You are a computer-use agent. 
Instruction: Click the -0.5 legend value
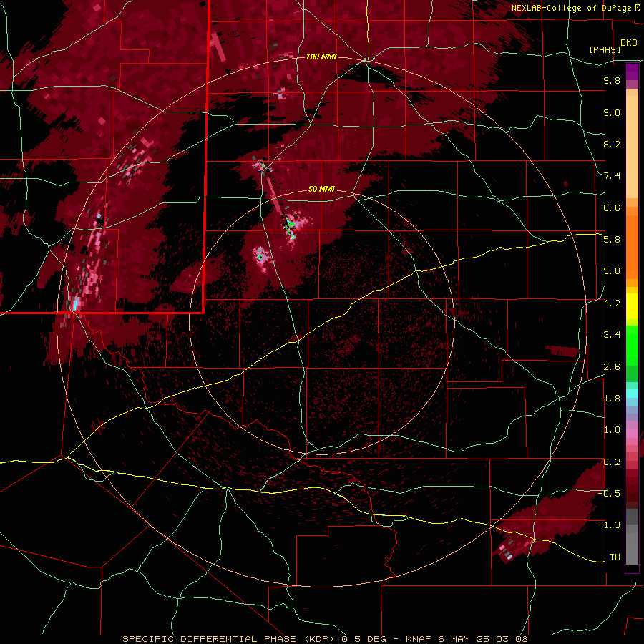(609, 494)
